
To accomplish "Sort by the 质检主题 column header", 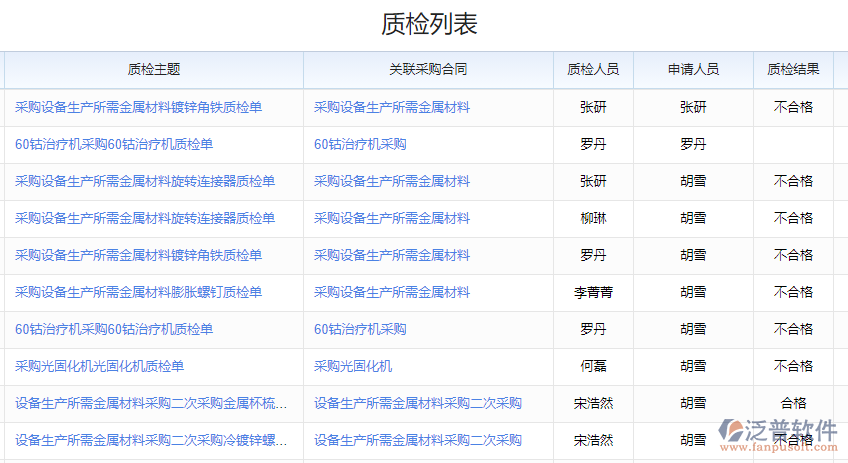I will (154, 70).
